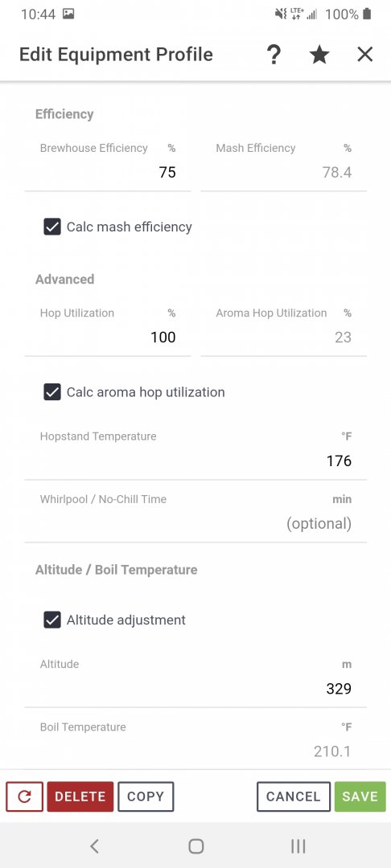The height and width of the screenshot is (868, 391).
Task: Disable the Altitude adjustment checkbox
Action: tap(52, 620)
